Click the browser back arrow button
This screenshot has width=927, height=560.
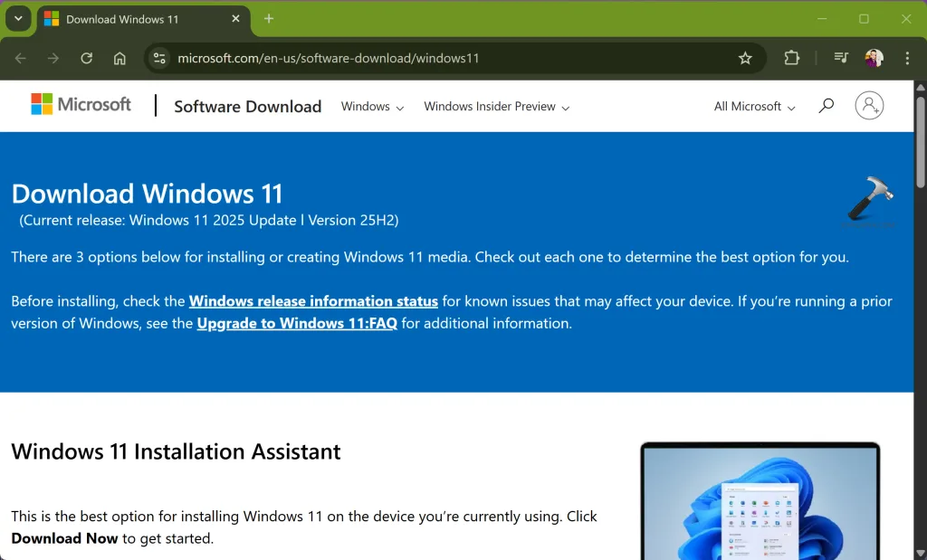click(21, 58)
